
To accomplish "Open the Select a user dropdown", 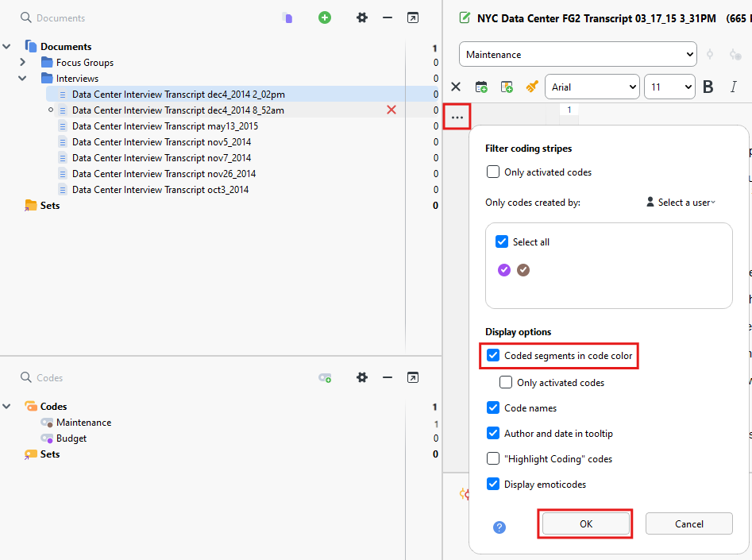I will click(x=681, y=202).
